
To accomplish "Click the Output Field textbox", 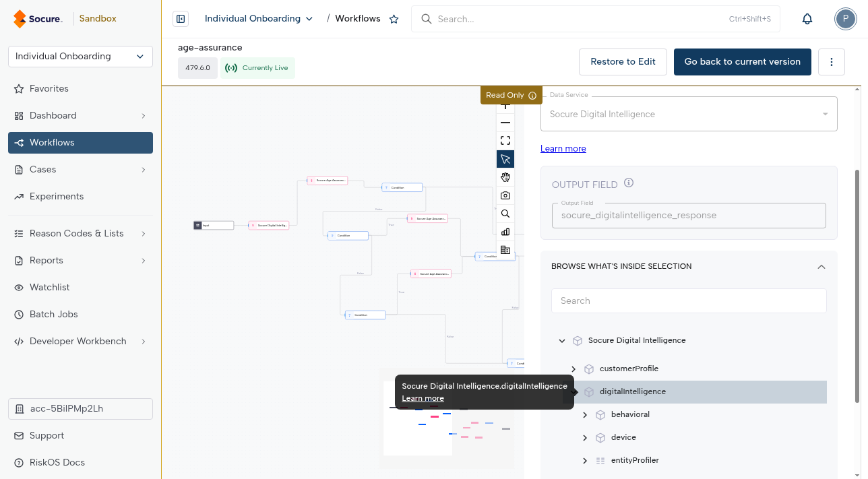I will [x=689, y=216].
